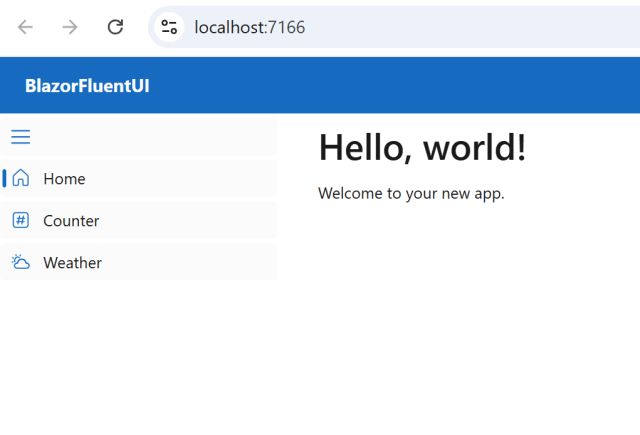
Task: Collapse the navigation menu with hamburger icon
Action: pos(21,137)
